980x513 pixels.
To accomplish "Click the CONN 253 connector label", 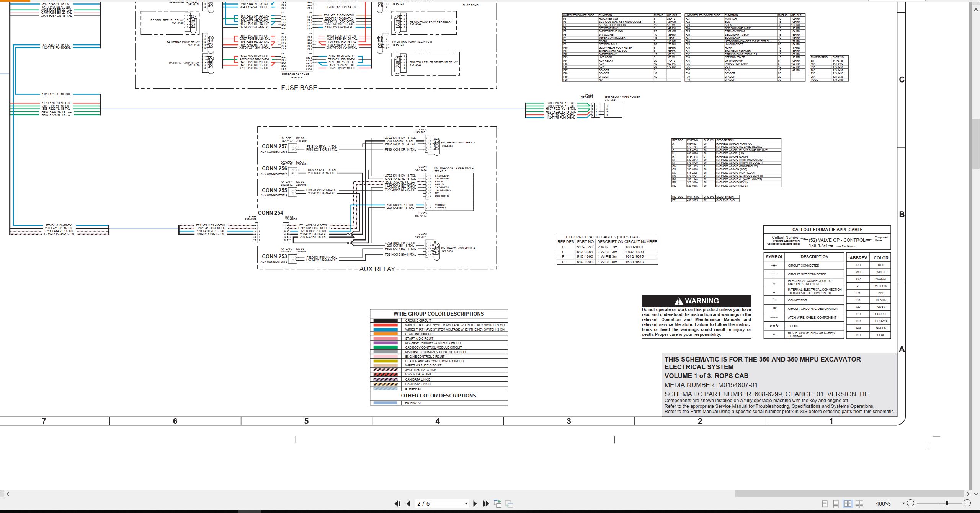I will coord(274,256).
